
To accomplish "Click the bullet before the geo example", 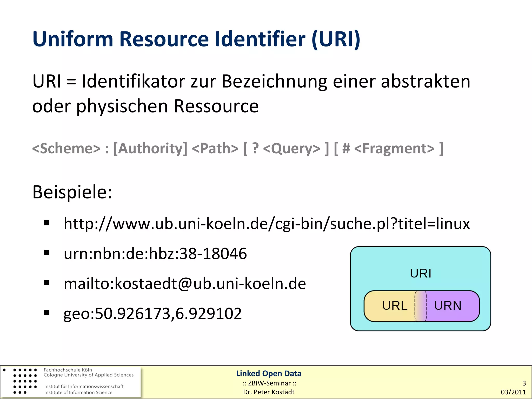I will [x=46, y=312].
